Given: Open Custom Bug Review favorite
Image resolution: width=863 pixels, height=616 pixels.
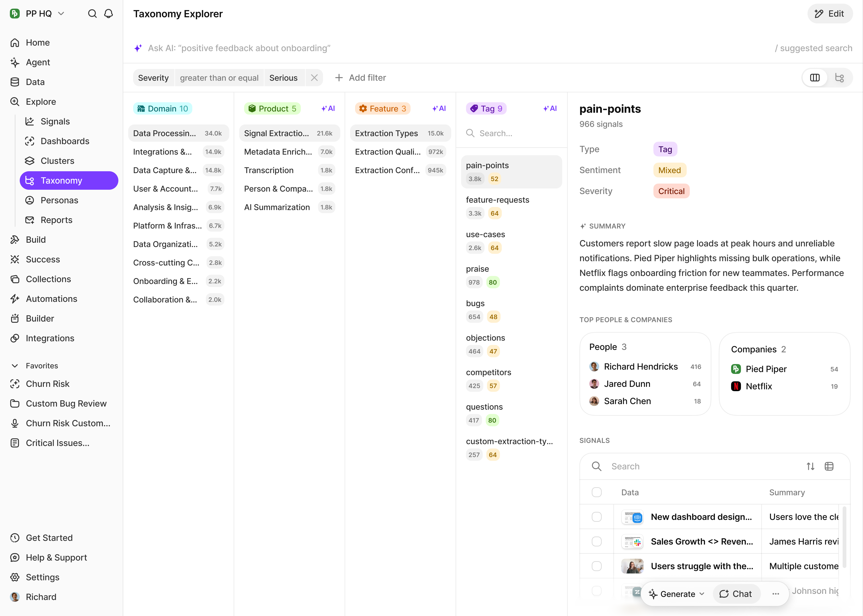Looking at the screenshot, I should click(61, 404).
